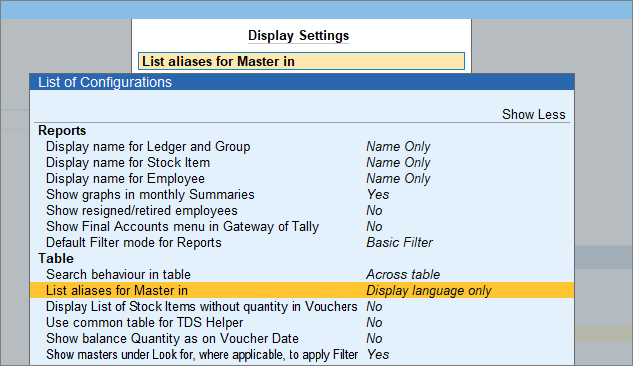
Task: Open Show Final Accounts menu in Gateway setting
Action: pyautogui.click(x=182, y=226)
